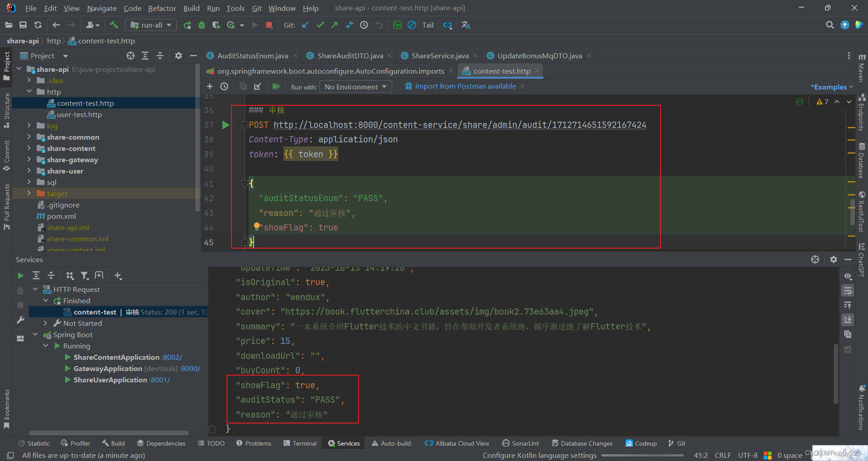Expand the share-gateway module folder
The image size is (868, 461).
pyautogui.click(x=29, y=160)
